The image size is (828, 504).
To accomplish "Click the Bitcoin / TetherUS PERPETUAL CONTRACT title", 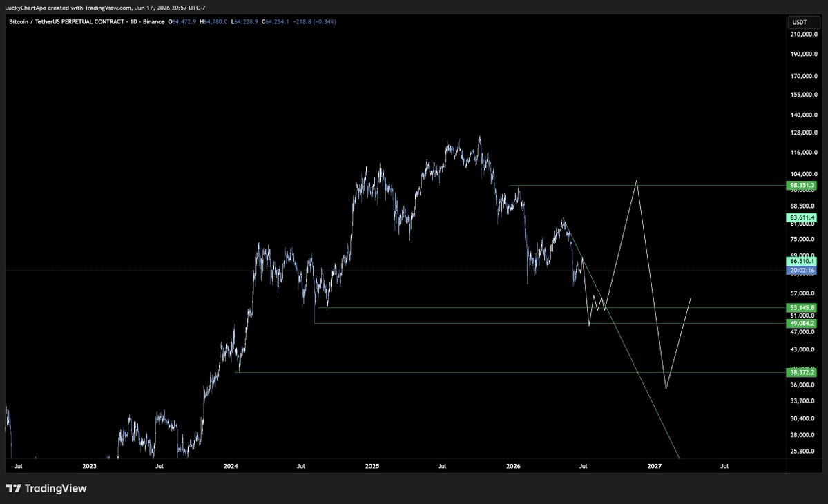I will pos(66,21).
